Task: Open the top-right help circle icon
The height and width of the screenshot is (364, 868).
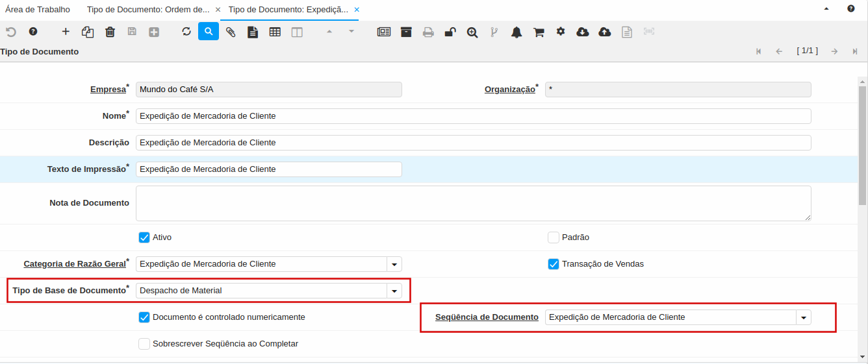Action: click(x=850, y=9)
